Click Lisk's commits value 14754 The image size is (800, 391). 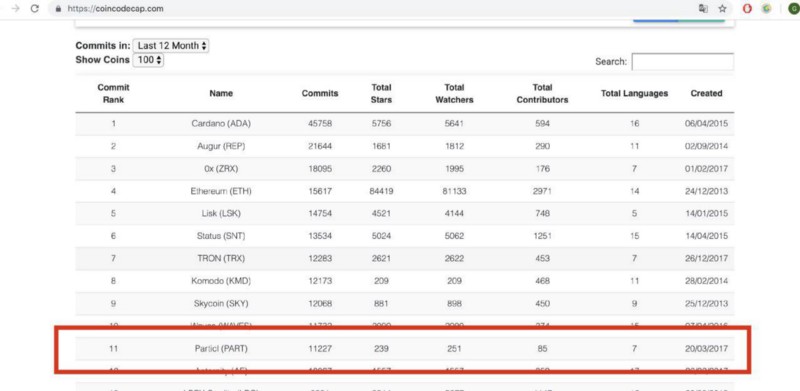click(x=320, y=213)
